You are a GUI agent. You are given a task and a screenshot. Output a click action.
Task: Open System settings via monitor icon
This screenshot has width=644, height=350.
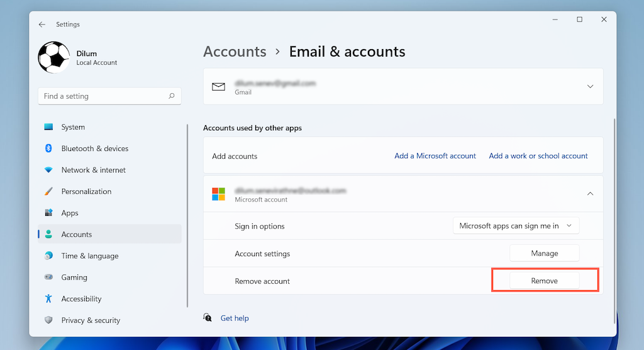(x=49, y=127)
